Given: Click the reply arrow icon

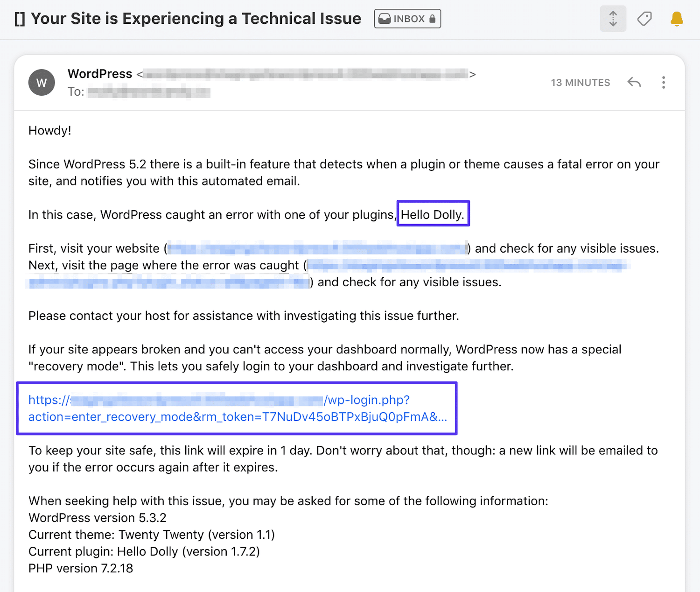Looking at the screenshot, I should click(634, 82).
